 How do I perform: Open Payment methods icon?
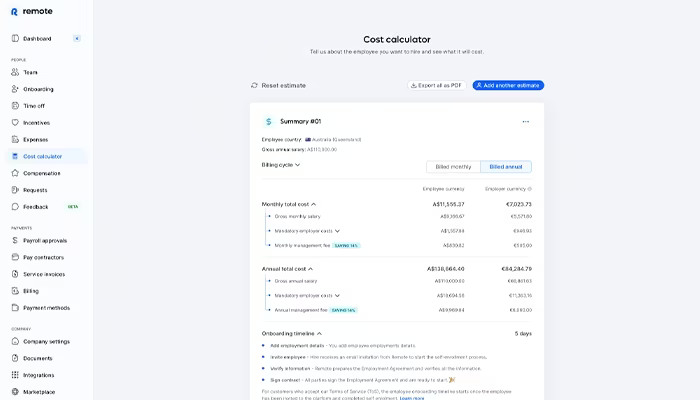(15, 308)
